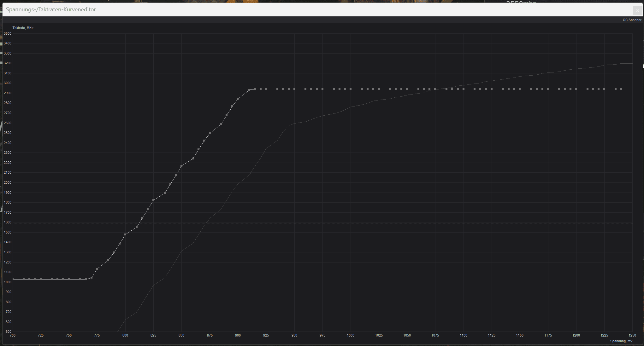Viewport: 644px width, 346px height.
Task: Select the curve point at 950 mV
Action: [294, 89]
